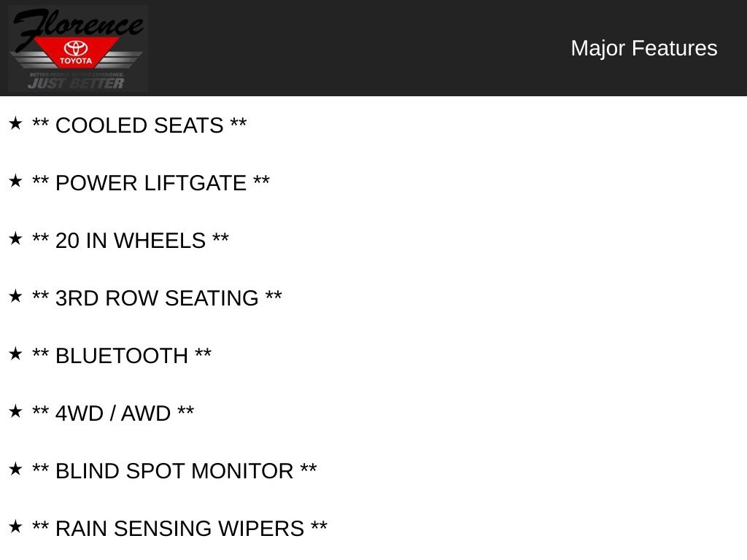The width and height of the screenshot is (747, 560).
Task: Click the star bullet beside POWER LIFTGATE
Action: click(15, 181)
